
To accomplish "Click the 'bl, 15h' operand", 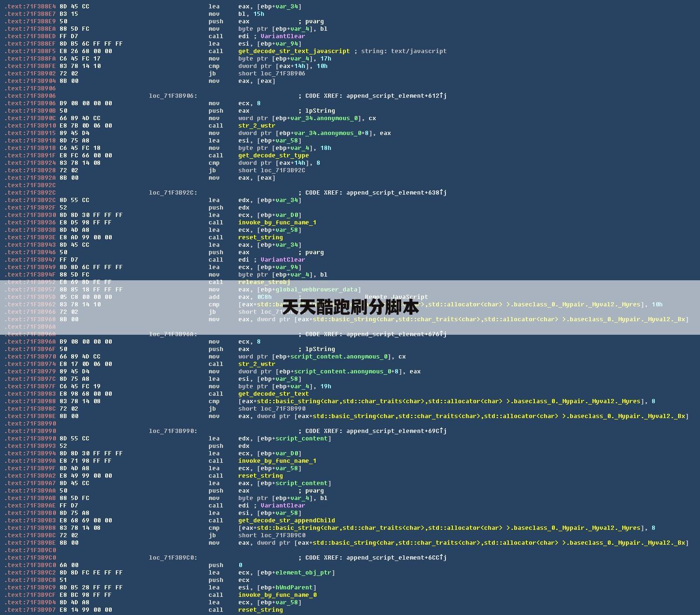I will pyautogui.click(x=251, y=14).
